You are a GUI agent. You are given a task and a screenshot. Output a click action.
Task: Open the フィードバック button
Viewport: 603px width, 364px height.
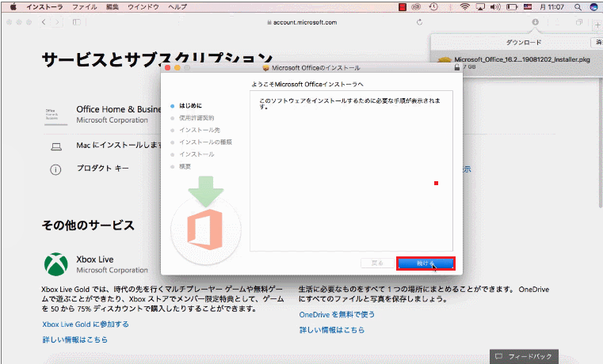tap(524, 357)
